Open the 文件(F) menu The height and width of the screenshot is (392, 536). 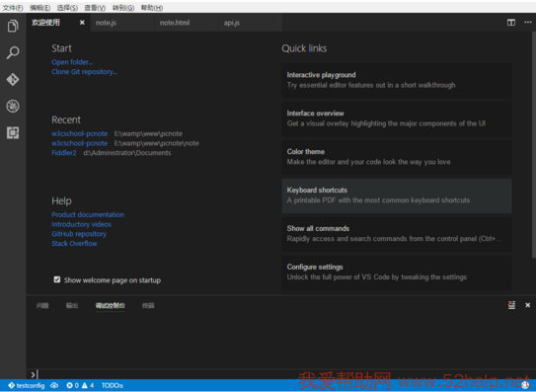coord(13,8)
